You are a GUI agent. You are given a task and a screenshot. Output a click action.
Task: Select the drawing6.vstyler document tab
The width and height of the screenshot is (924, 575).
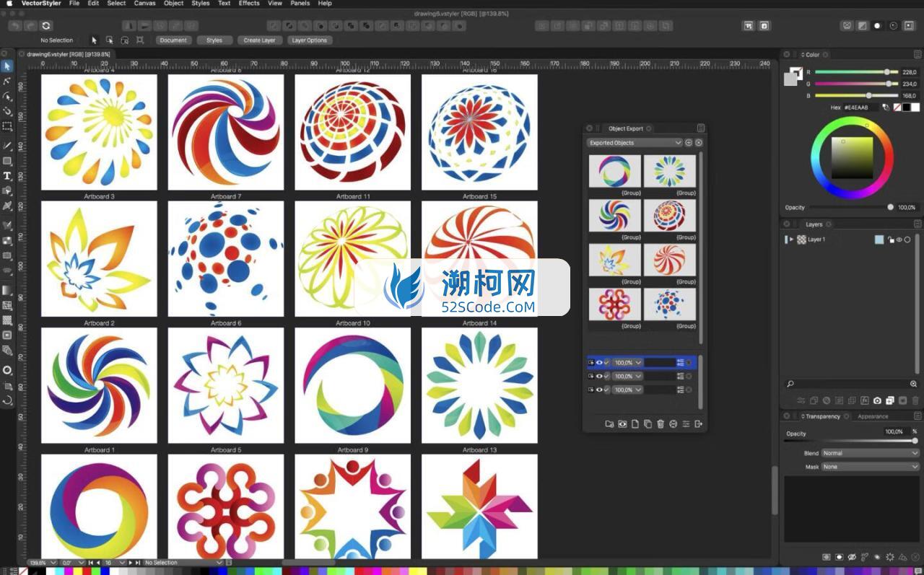69,54
